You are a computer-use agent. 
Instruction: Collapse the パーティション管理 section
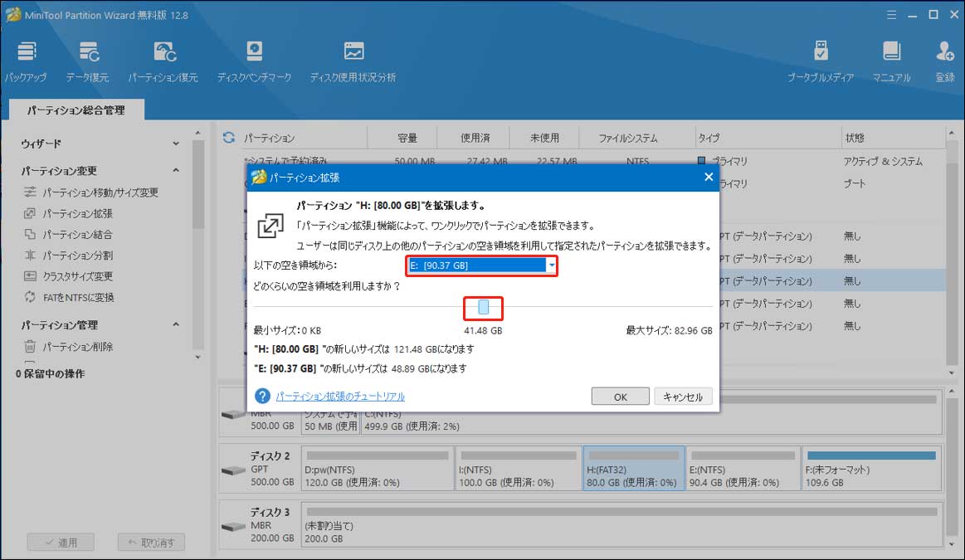click(x=176, y=325)
